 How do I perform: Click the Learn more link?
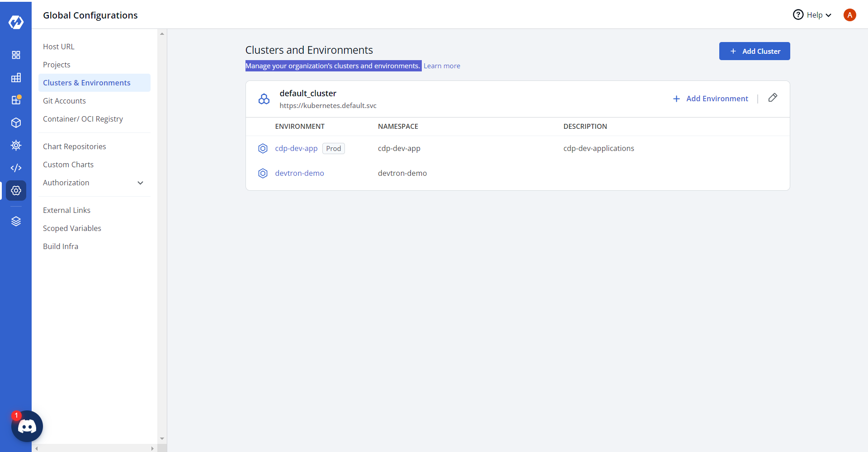[442, 66]
